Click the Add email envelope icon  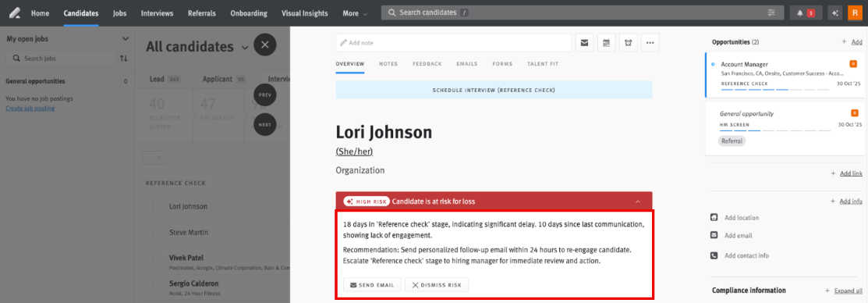(714, 235)
